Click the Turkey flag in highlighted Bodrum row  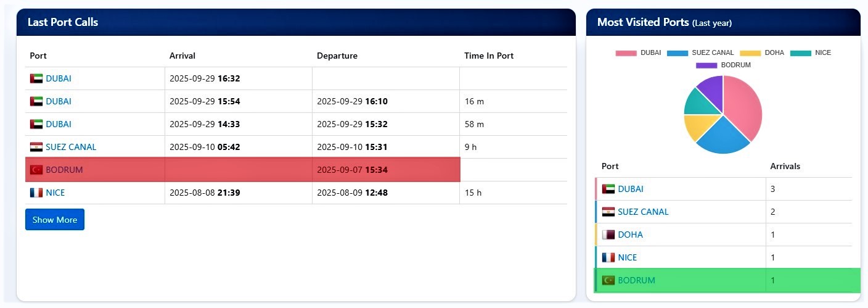[x=36, y=170]
